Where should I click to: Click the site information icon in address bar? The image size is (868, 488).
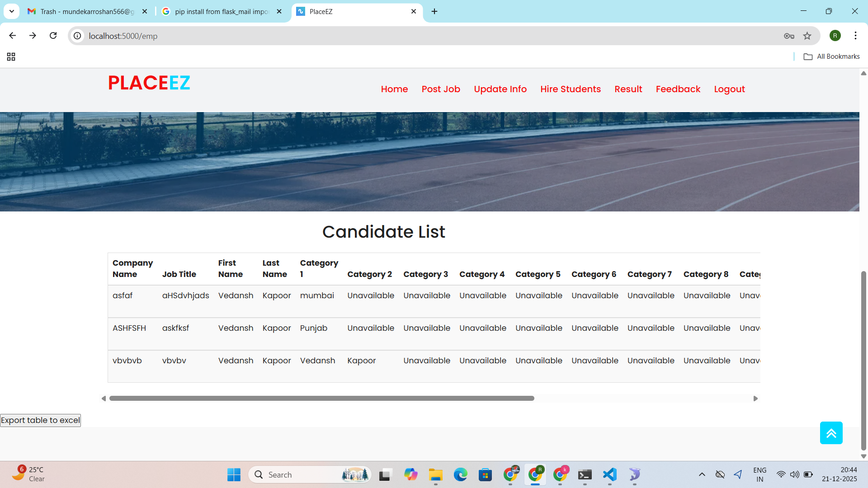coord(78,36)
